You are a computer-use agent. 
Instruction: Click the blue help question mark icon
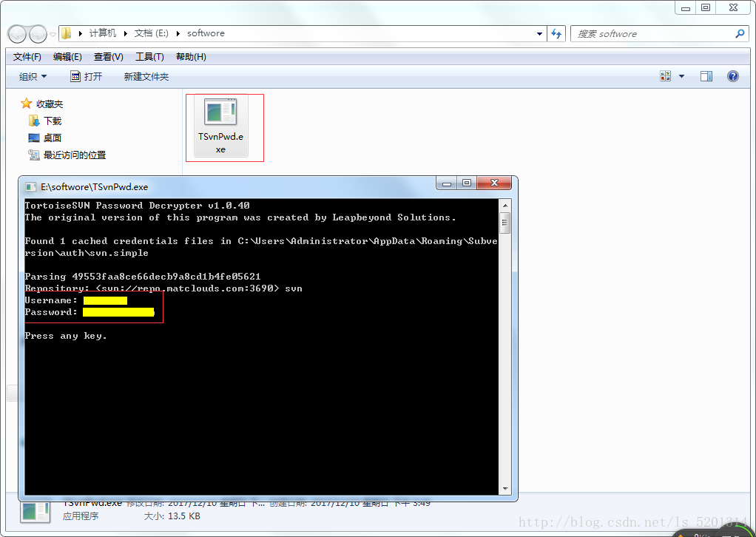click(x=733, y=76)
